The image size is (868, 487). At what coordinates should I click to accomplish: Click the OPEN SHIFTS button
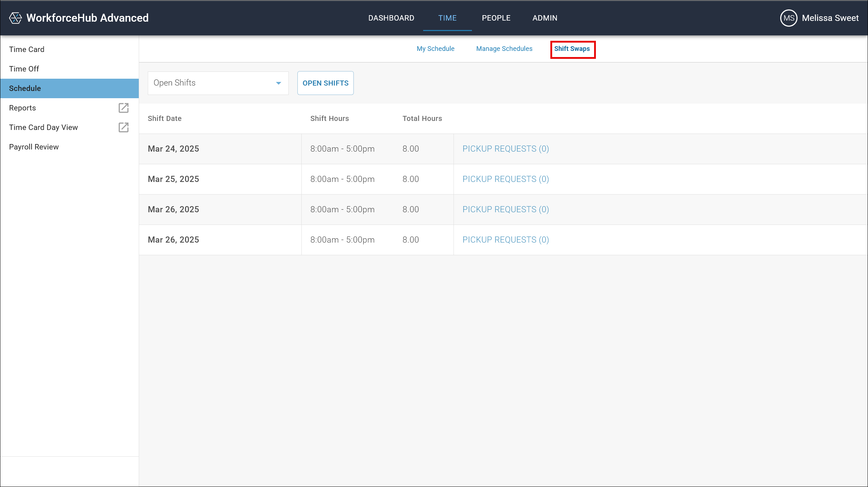(x=325, y=83)
